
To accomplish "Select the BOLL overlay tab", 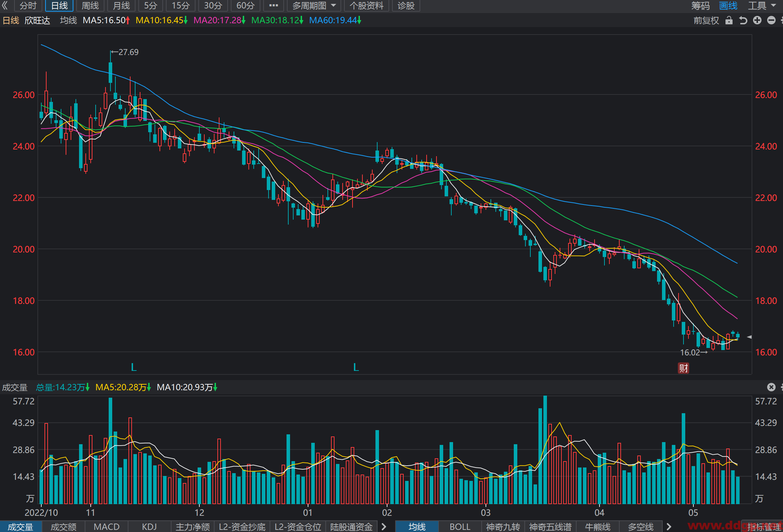I will pyautogui.click(x=460, y=527).
